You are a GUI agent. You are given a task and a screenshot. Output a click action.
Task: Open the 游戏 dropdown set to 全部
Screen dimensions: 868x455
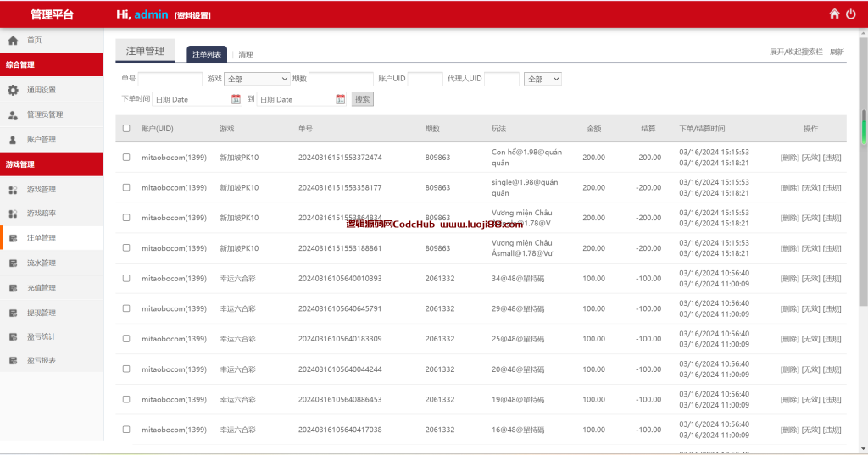pyautogui.click(x=257, y=79)
